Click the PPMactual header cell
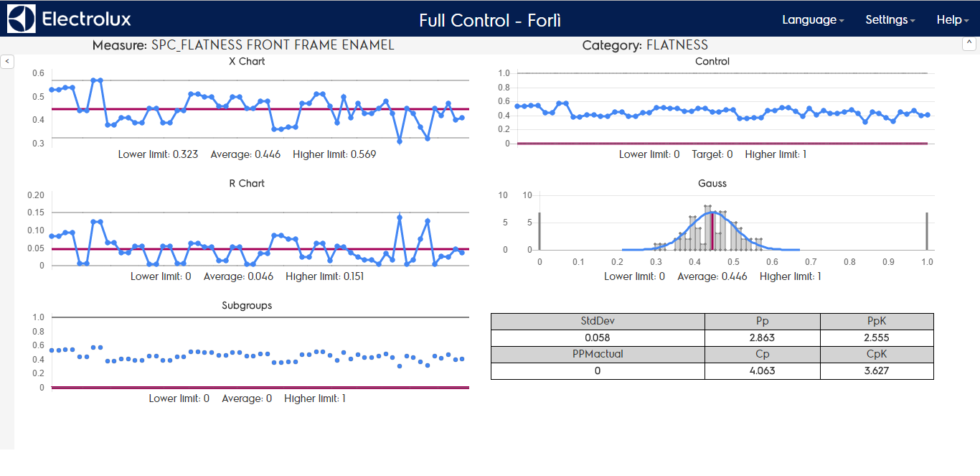 (598, 354)
